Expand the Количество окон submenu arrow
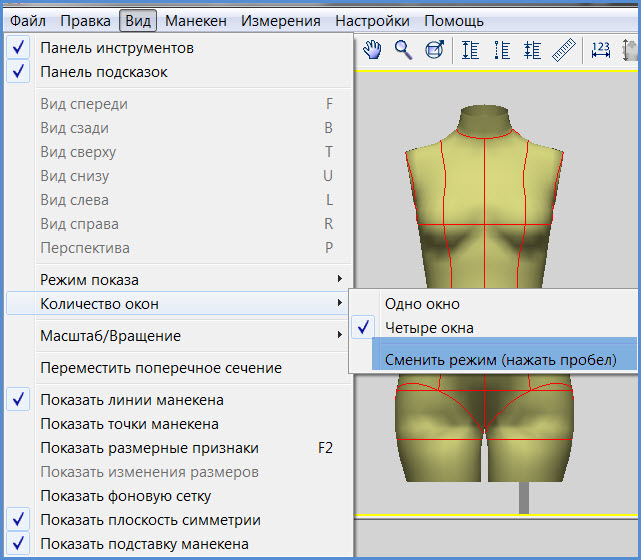This screenshot has width=641, height=560. 339,304
